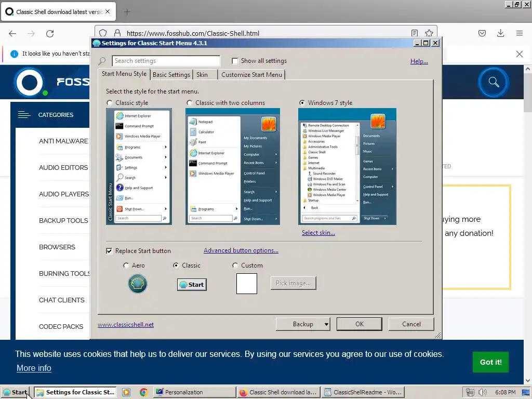This screenshot has width=532, height=399.
Task: Click the FossHub circular search icon
Action: tap(494, 83)
